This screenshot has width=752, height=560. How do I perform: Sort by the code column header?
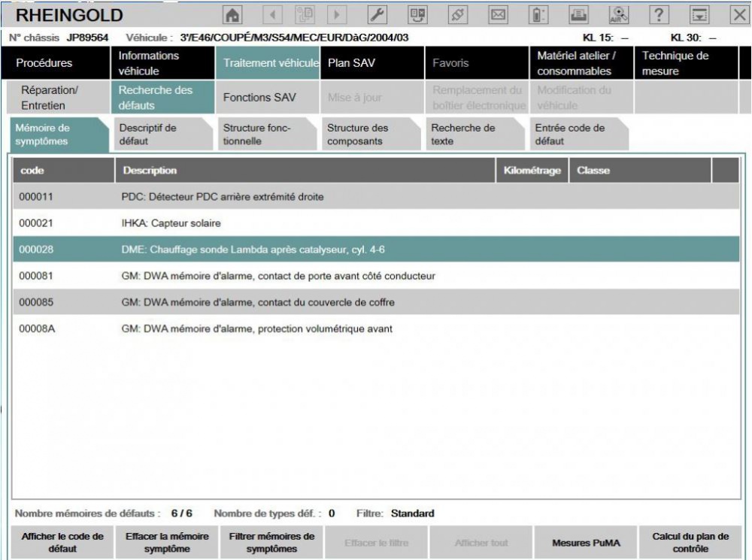pyautogui.click(x=64, y=170)
